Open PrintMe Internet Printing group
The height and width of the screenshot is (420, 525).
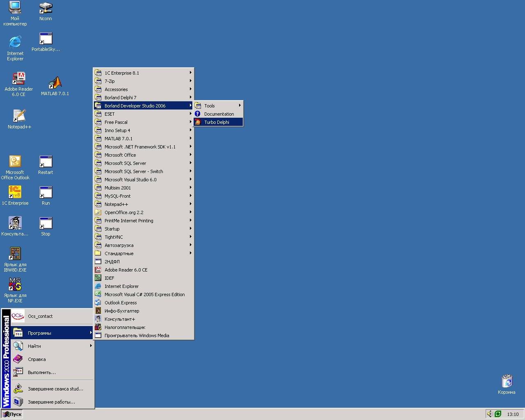click(x=144, y=221)
